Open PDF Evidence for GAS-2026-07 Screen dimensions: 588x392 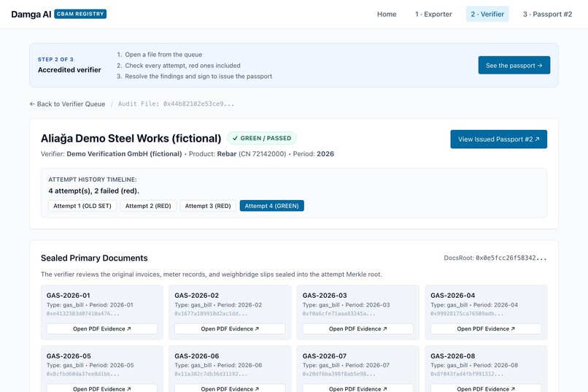[x=357, y=388]
